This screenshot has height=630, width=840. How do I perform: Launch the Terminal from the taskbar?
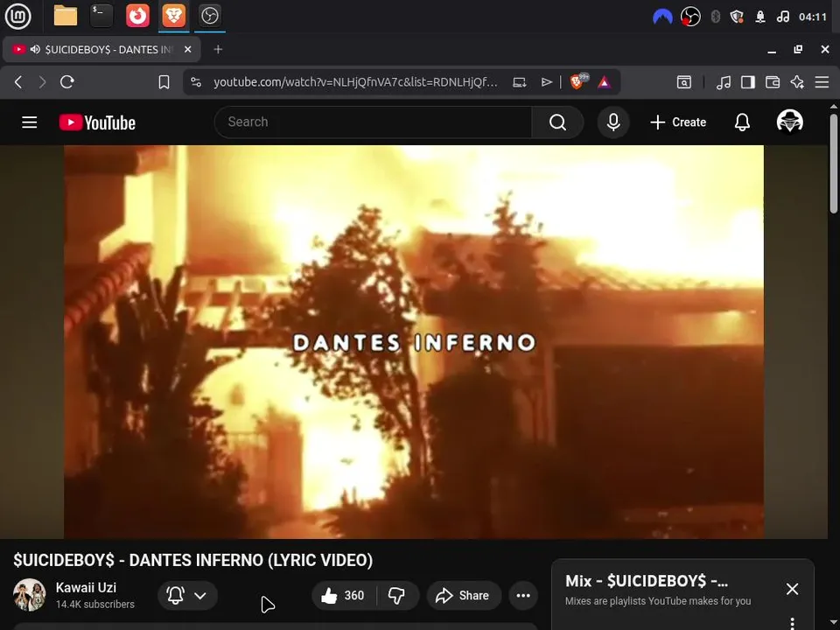(101, 16)
